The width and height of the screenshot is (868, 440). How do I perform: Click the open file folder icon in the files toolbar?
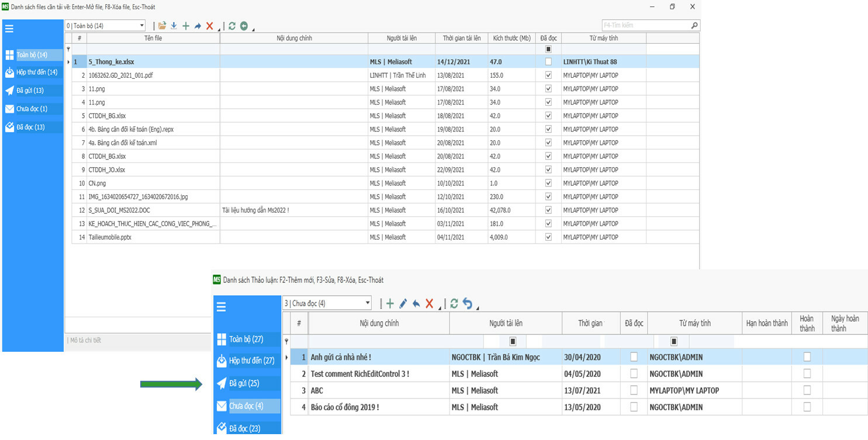tap(162, 26)
